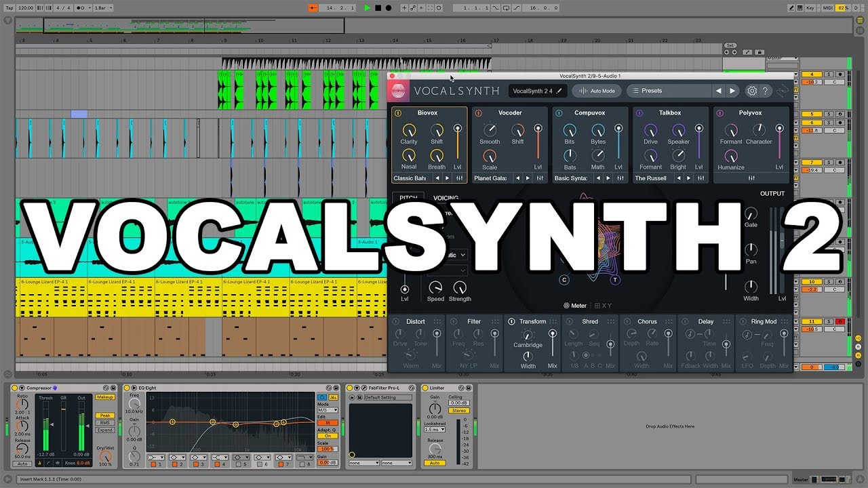
Task: Open Biovox preset list Classic Bahi
Action: (410, 178)
